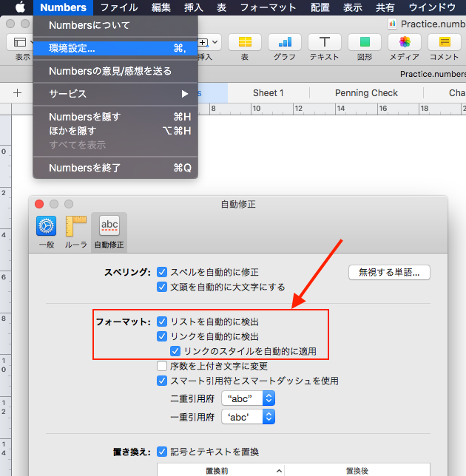Click the 無視する単語… button
The width and height of the screenshot is (466, 476).
tap(389, 272)
